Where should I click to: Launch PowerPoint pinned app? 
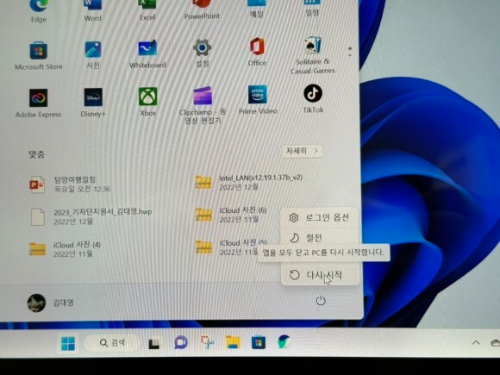pyautogui.click(x=202, y=10)
